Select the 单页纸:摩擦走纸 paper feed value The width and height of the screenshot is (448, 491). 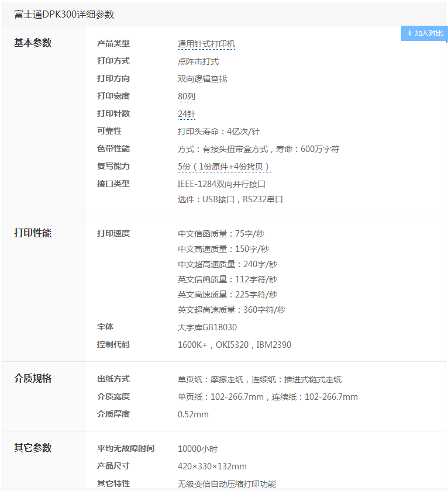pos(260,379)
